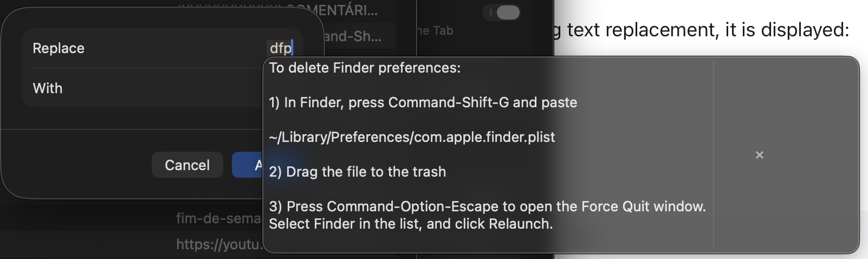Click the "Press Command-Option-Escape" step line
This screenshot has width=868, height=259.
[487, 206]
